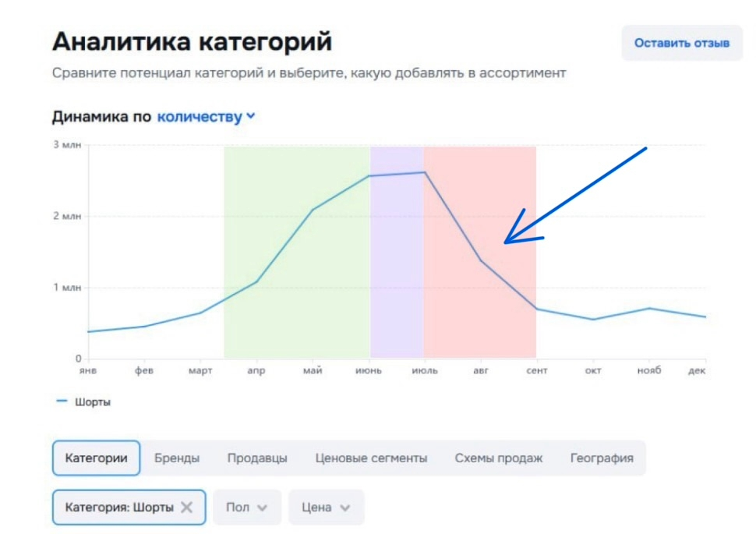Open the 'Ценовые сегменты' tab
This screenshot has width=756, height=534.
point(371,458)
